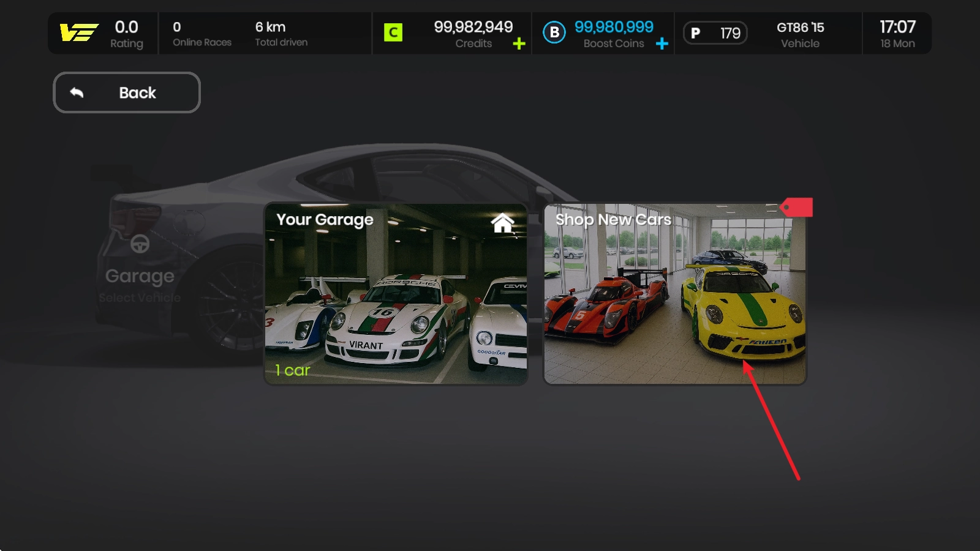Click the yellow VE game logo
This screenshot has width=980, height=551.
tap(79, 32)
